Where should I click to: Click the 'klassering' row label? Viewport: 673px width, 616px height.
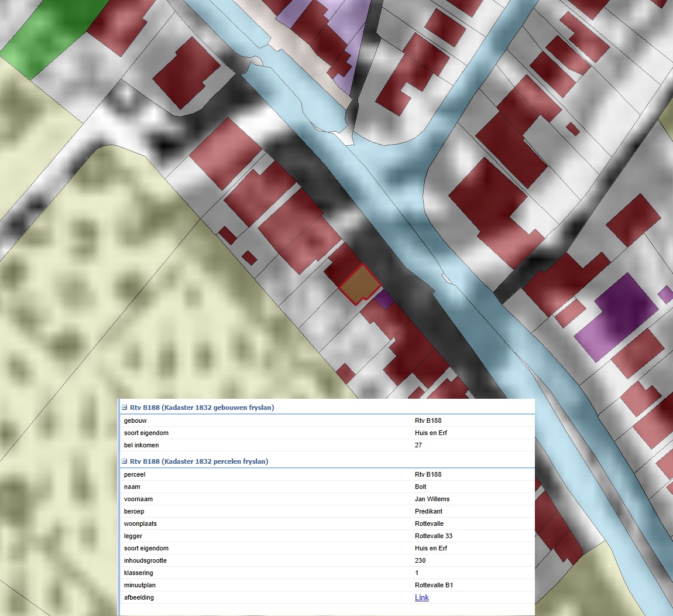[138, 573]
